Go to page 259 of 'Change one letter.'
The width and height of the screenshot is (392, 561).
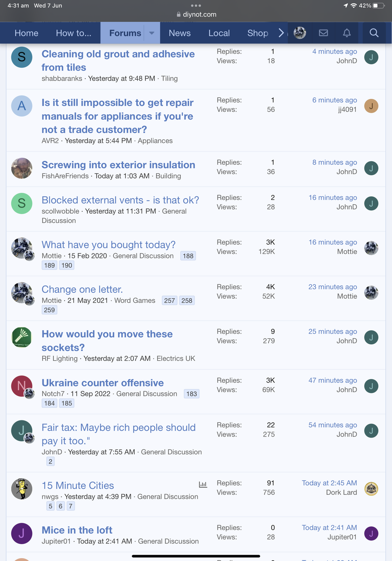(x=49, y=310)
